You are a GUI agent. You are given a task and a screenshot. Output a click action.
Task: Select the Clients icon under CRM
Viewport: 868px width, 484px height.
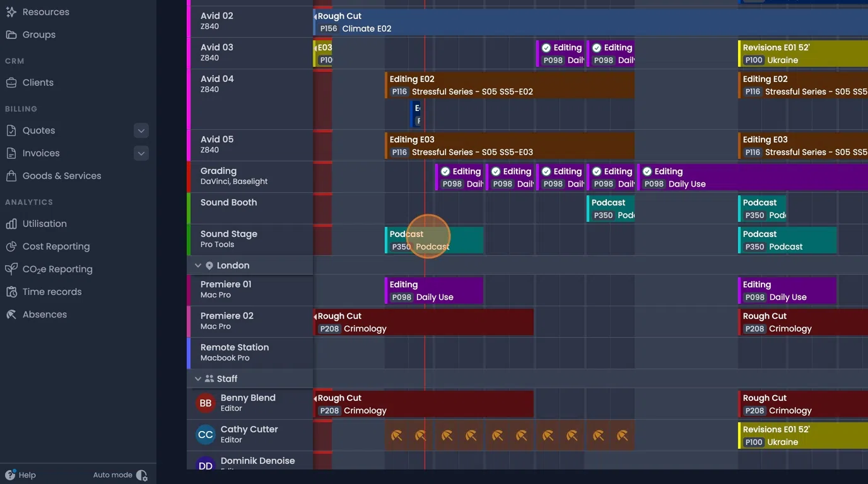coord(12,82)
